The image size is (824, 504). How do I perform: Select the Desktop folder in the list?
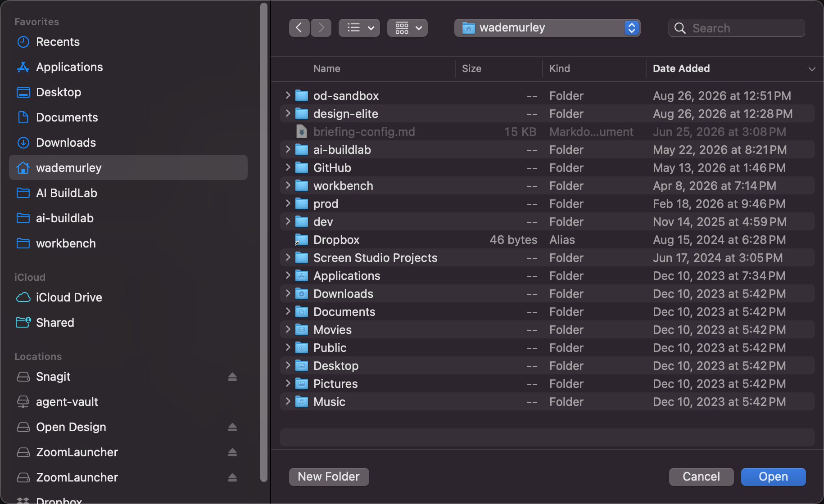click(x=548, y=365)
